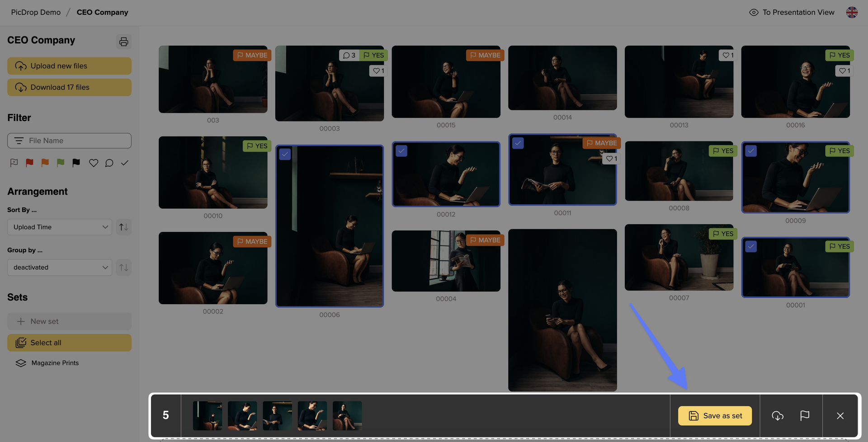
Task: Click the heart badge on image 00003
Action: [378, 71]
